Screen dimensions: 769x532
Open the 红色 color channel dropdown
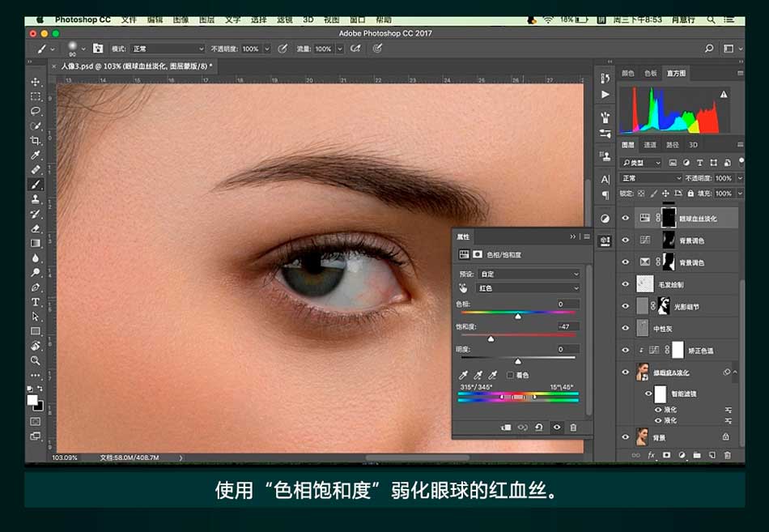[529, 288]
